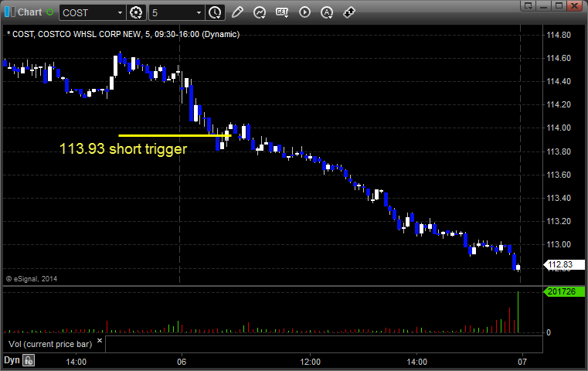The width and height of the screenshot is (588, 371).
Task: Click the 112.83 current price marker
Action: pos(564,265)
